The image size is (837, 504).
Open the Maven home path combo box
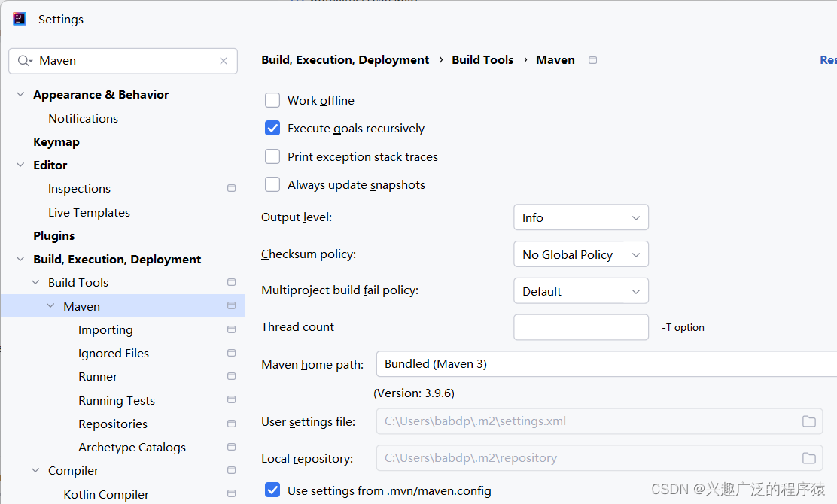coord(607,364)
